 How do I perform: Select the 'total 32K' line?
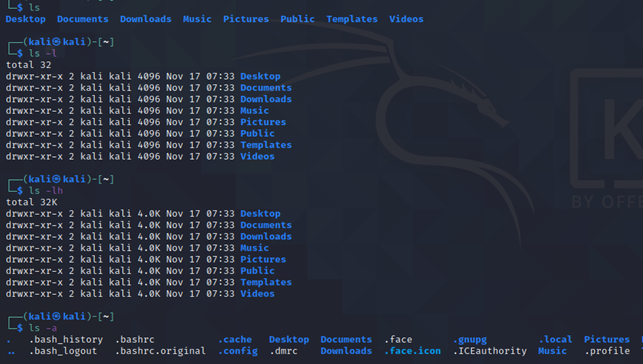point(31,202)
